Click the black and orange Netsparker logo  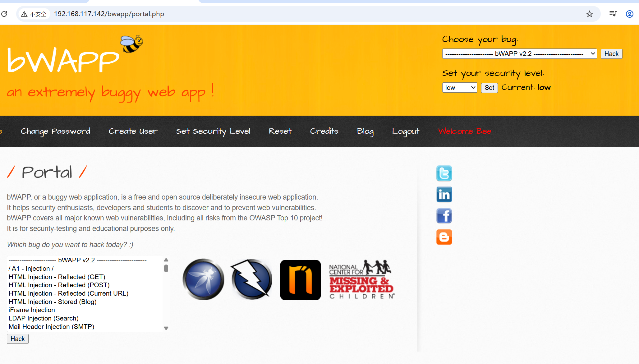tap(300, 280)
